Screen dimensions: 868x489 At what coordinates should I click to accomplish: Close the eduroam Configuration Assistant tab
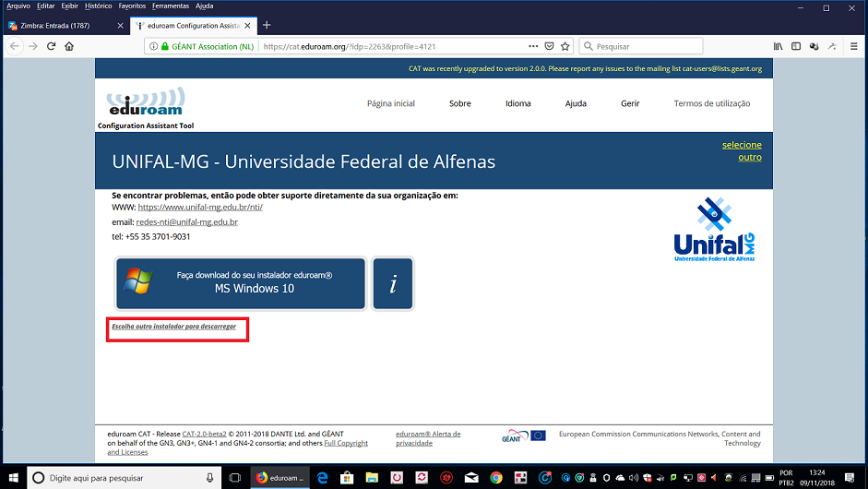[x=247, y=26]
